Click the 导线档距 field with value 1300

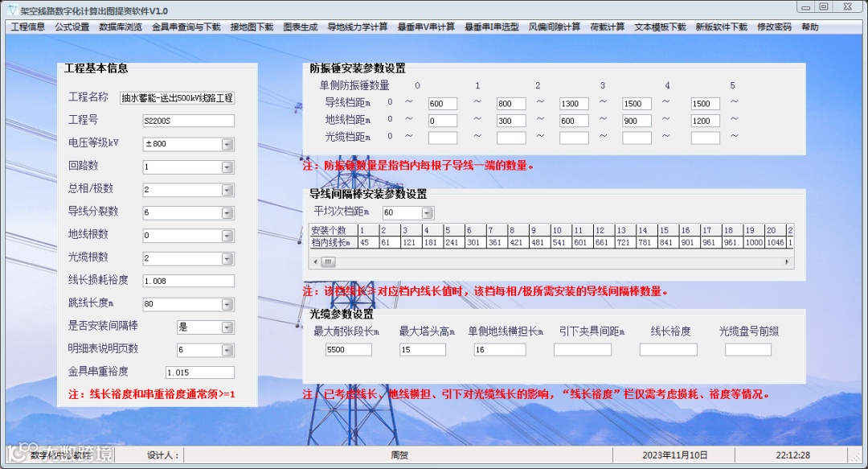[x=574, y=104]
